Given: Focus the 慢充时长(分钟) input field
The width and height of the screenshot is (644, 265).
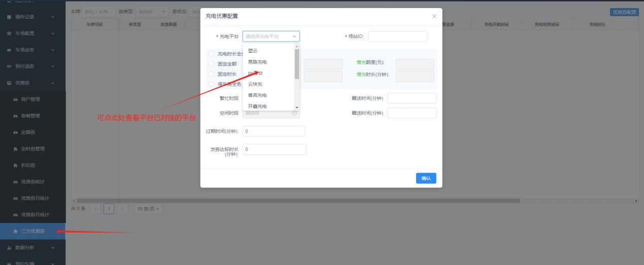Looking at the screenshot, I should (415, 76).
